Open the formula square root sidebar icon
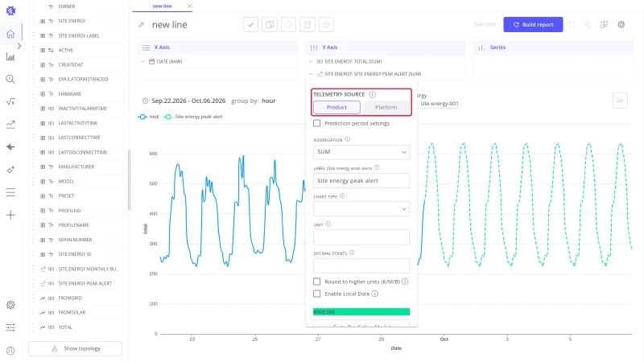Image resolution: width=644 pixels, height=362 pixels. coord(10,102)
